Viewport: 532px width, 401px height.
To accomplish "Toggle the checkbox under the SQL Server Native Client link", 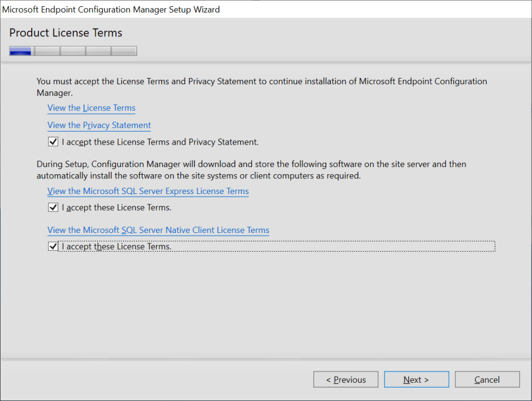I will [53, 247].
